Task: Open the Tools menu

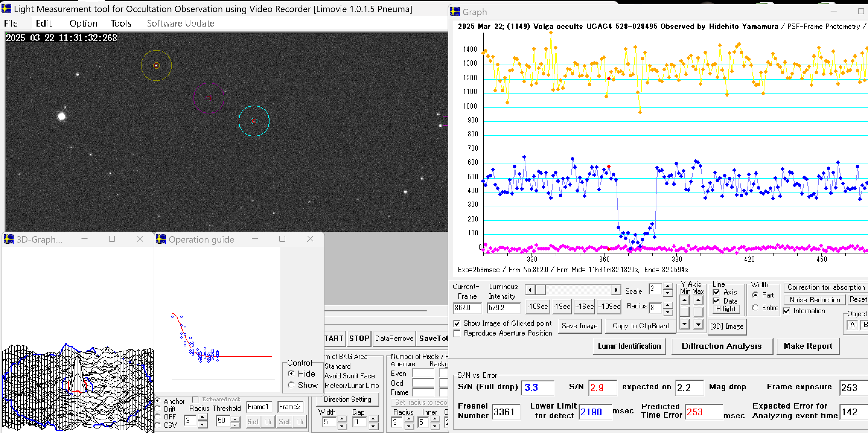Action: pyautogui.click(x=121, y=23)
